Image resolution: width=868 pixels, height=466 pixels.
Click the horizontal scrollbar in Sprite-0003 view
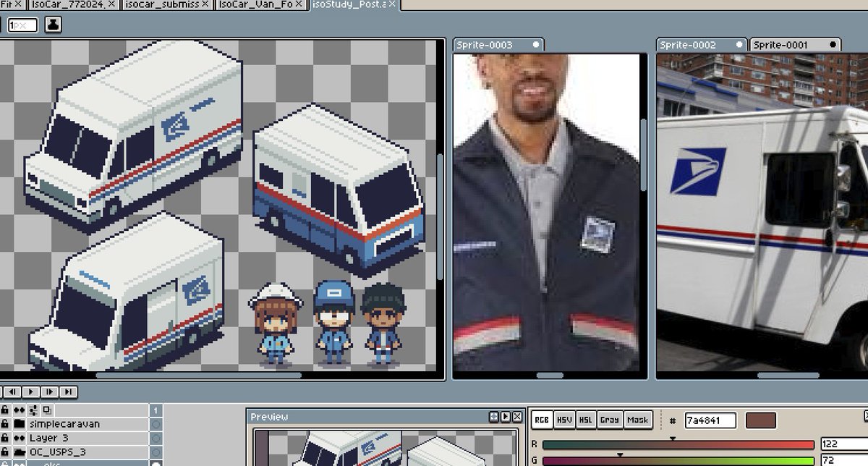(x=550, y=376)
